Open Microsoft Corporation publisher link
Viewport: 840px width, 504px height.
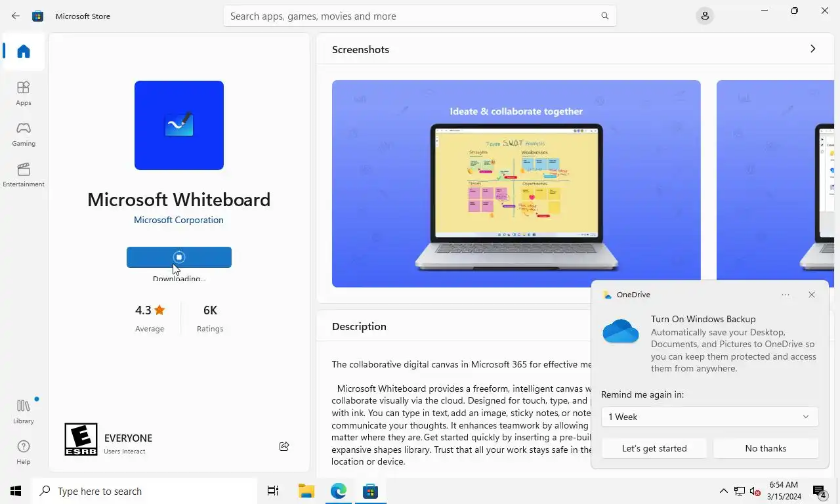[x=178, y=220]
